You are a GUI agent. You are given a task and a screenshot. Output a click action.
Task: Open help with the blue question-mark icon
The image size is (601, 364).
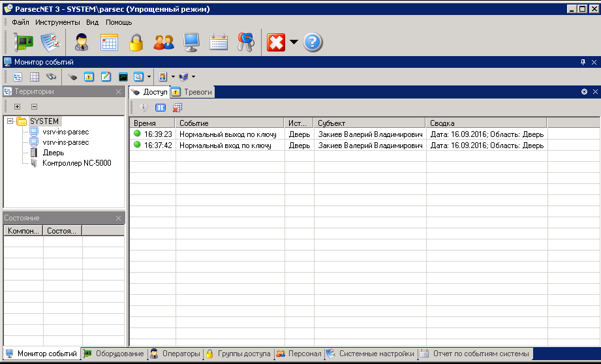313,42
